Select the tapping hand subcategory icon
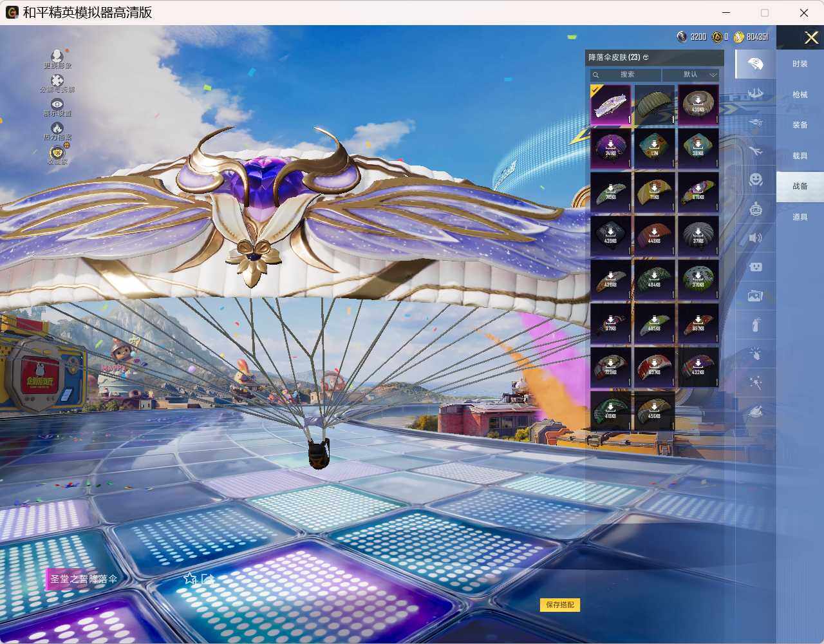 pyautogui.click(x=756, y=354)
